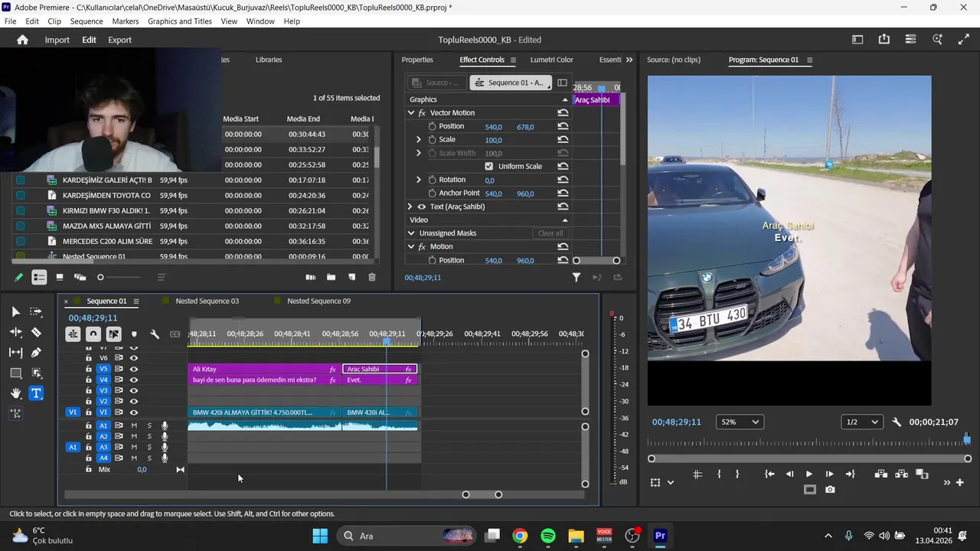Switch to the Lumetri Color tab
980x551 pixels.
551,60
